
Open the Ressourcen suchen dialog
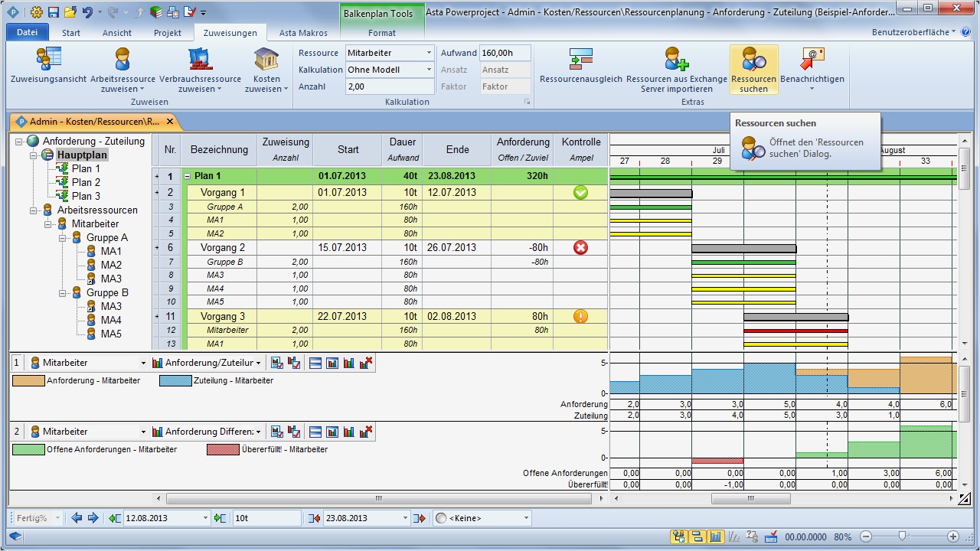click(753, 69)
